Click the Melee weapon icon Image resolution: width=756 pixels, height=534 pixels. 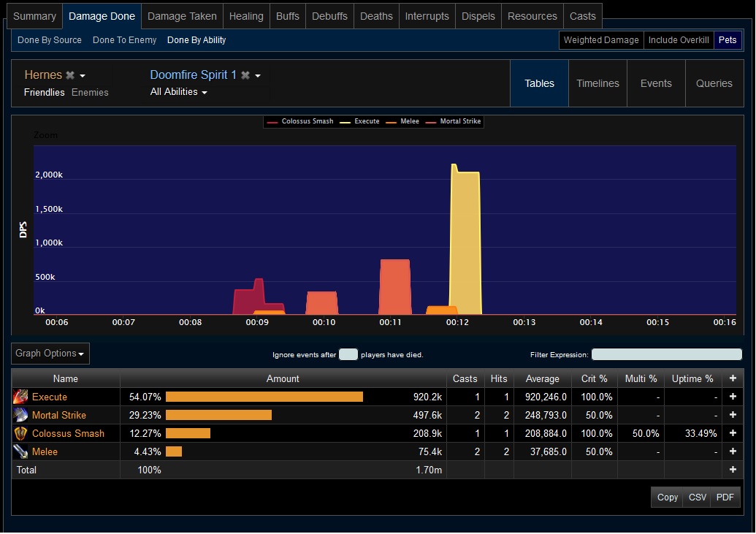click(20, 451)
